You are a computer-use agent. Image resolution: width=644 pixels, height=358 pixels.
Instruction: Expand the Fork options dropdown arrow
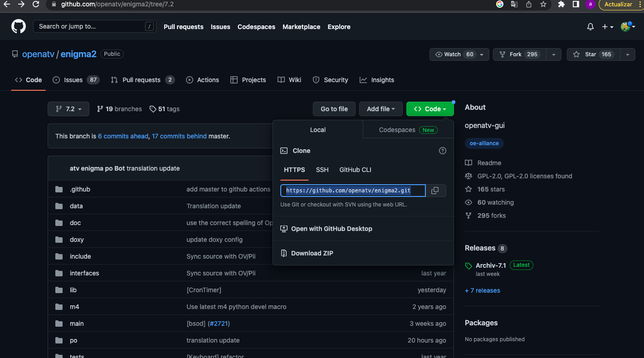click(553, 54)
